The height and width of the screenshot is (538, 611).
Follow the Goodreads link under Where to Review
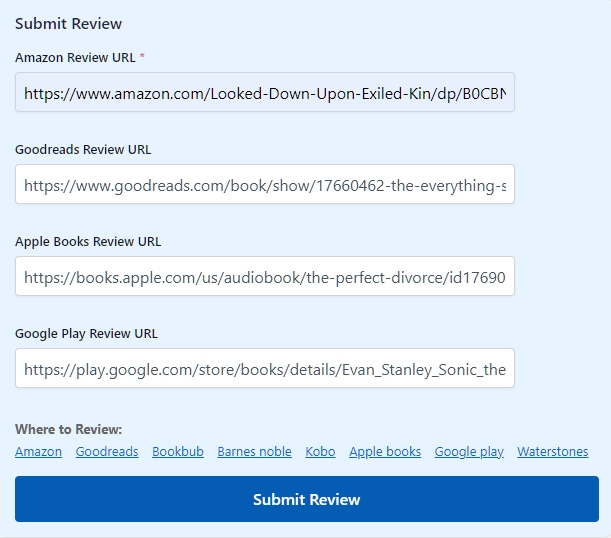coord(107,452)
